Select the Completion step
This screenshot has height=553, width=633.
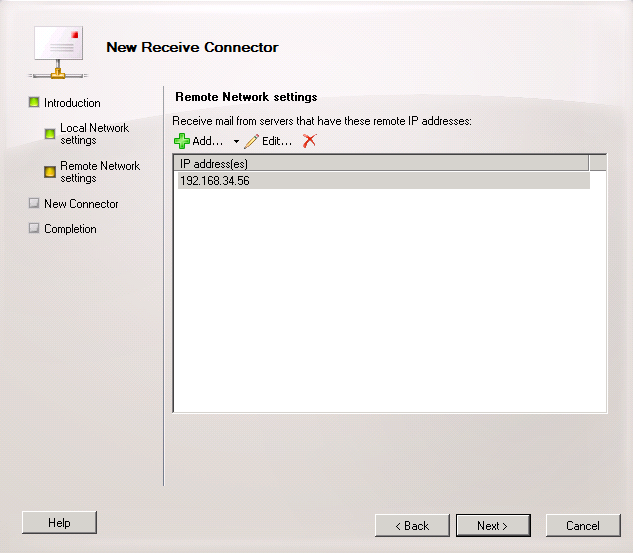tap(70, 229)
